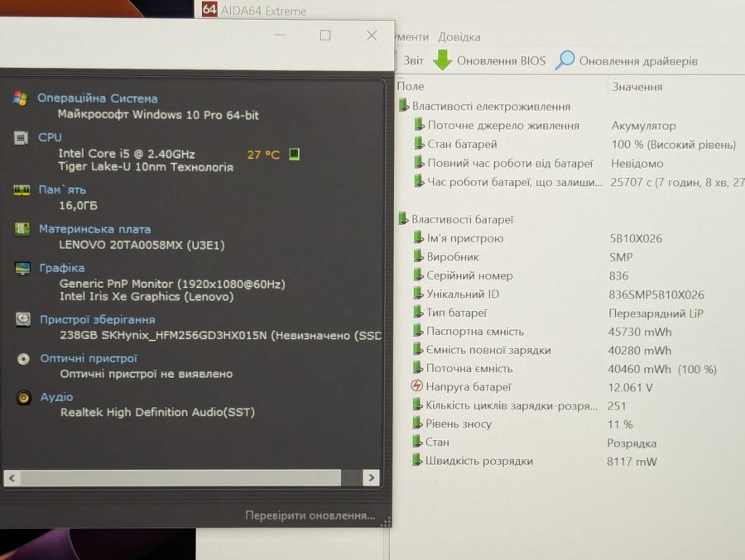745x560 pixels.
Task: Click the horizontal scrollbar thumb
Action: point(180,477)
